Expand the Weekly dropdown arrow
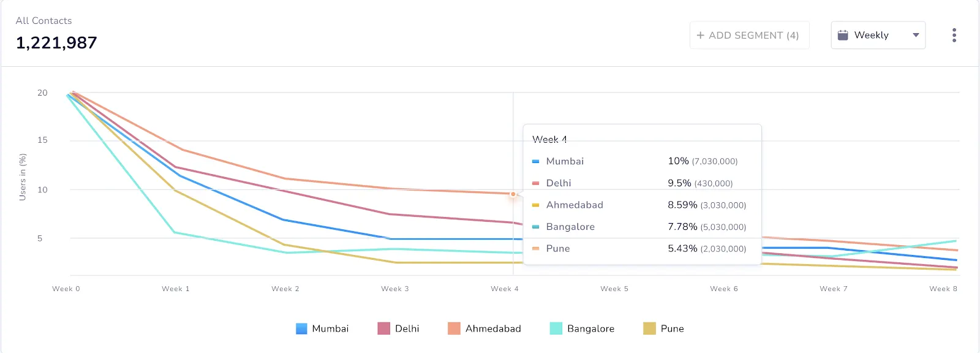Screen dimensions: 980x353 coord(916,35)
